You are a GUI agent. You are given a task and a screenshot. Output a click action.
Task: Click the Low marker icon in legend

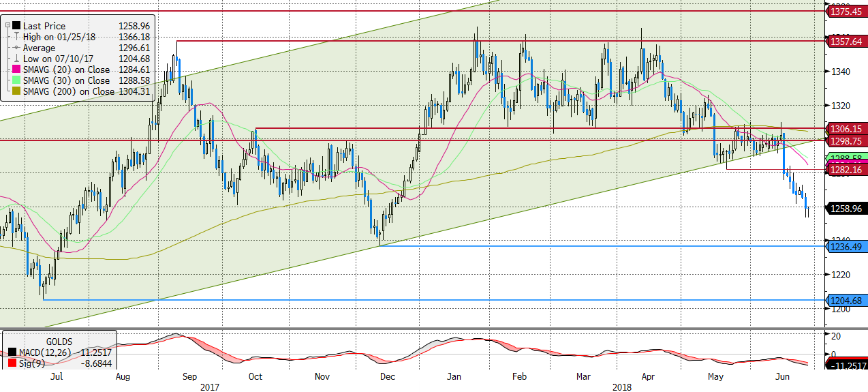(x=16, y=59)
